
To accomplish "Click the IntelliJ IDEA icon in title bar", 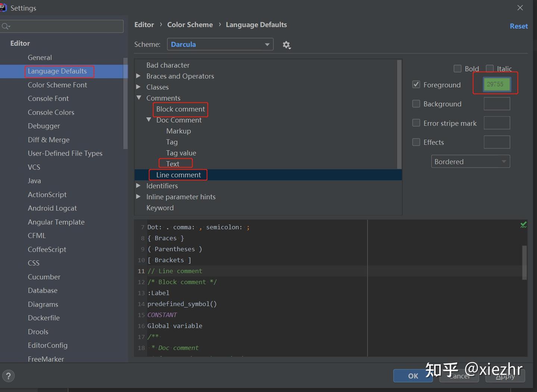I will [x=4, y=7].
